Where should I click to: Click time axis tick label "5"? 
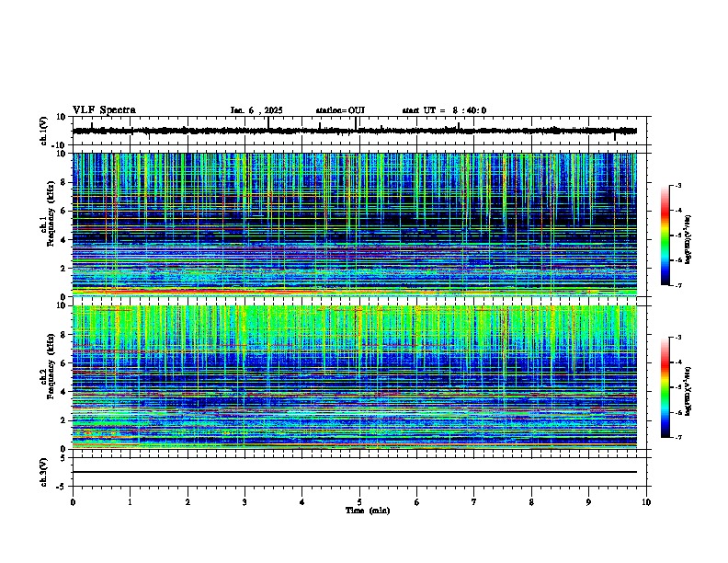pyautogui.click(x=359, y=502)
